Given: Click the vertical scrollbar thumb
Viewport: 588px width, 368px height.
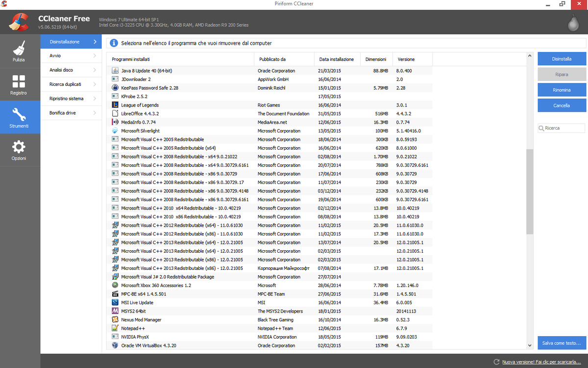Looking at the screenshot, I should pyautogui.click(x=530, y=192).
